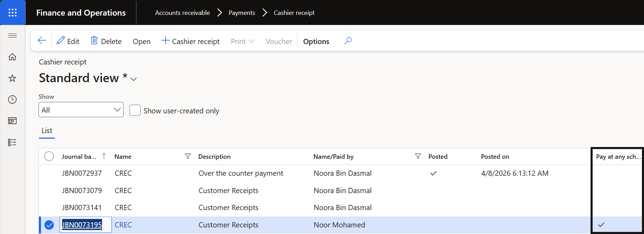This screenshot has height=234, width=644.
Task: Click the back arrow in toolbar
Action: click(x=42, y=41)
